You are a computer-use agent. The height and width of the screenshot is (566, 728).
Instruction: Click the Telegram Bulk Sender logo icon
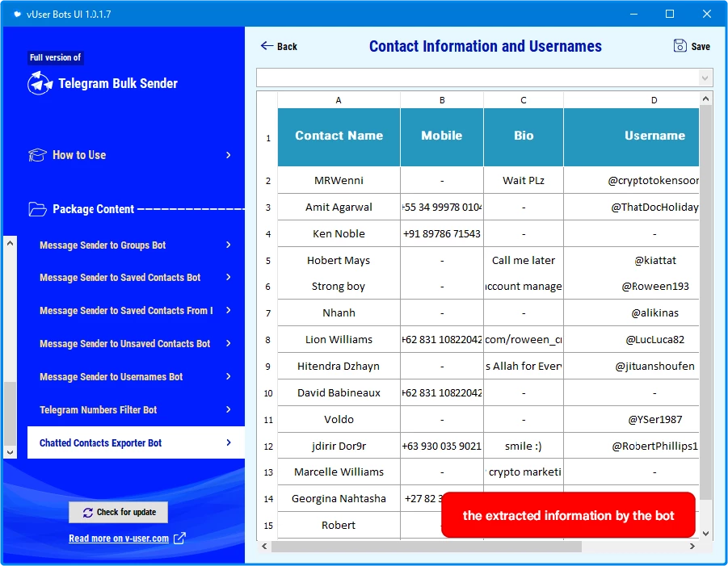point(40,83)
